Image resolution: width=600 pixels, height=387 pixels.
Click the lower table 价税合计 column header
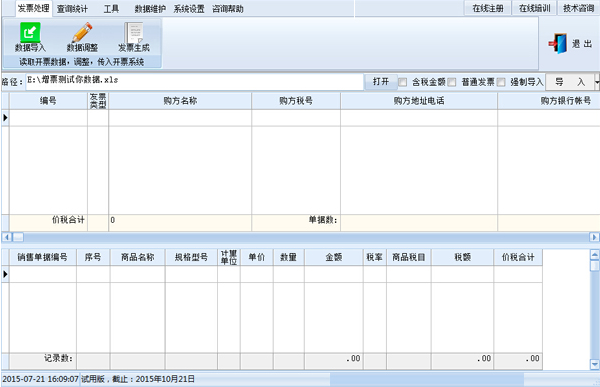pyautogui.click(x=518, y=257)
